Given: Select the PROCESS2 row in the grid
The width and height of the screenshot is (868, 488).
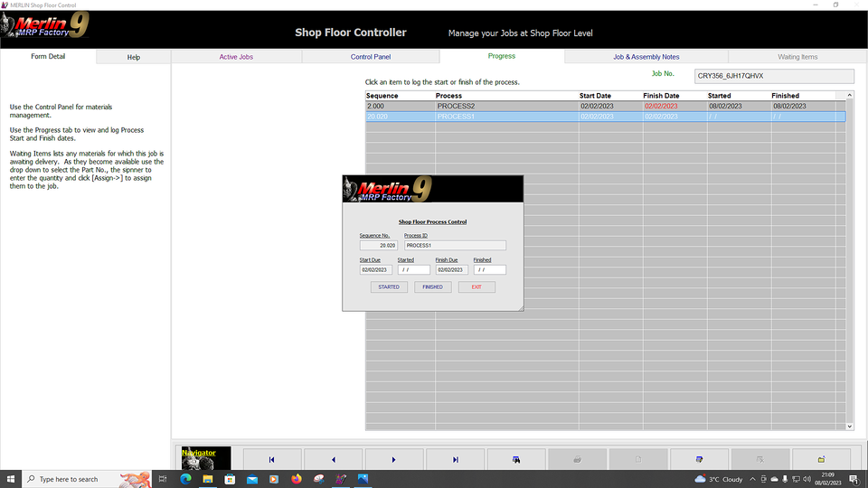Looking at the screenshot, I should point(506,106).
